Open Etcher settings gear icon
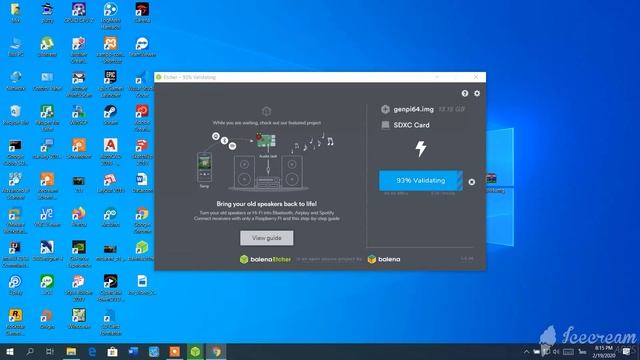 tap(477, 93)
